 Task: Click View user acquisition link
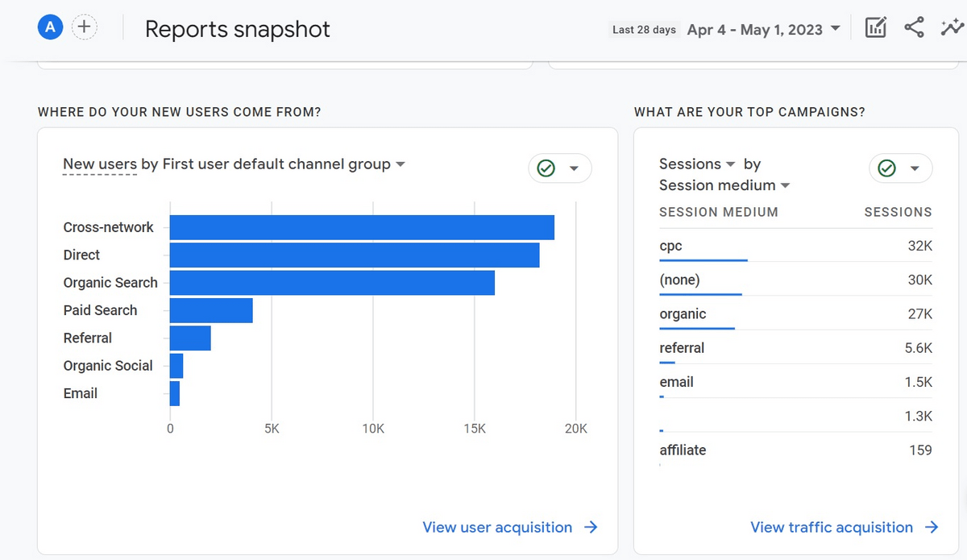[497, 527]
